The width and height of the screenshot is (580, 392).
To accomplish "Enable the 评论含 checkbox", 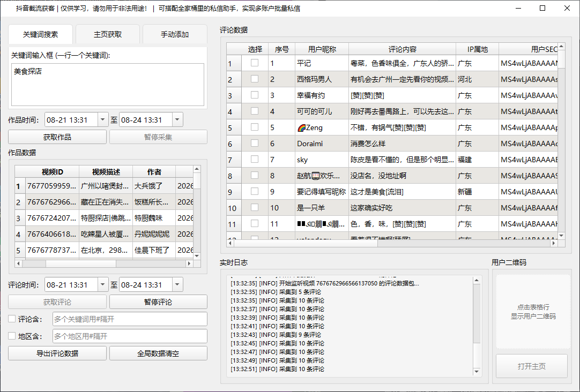I will click(12, 319).
